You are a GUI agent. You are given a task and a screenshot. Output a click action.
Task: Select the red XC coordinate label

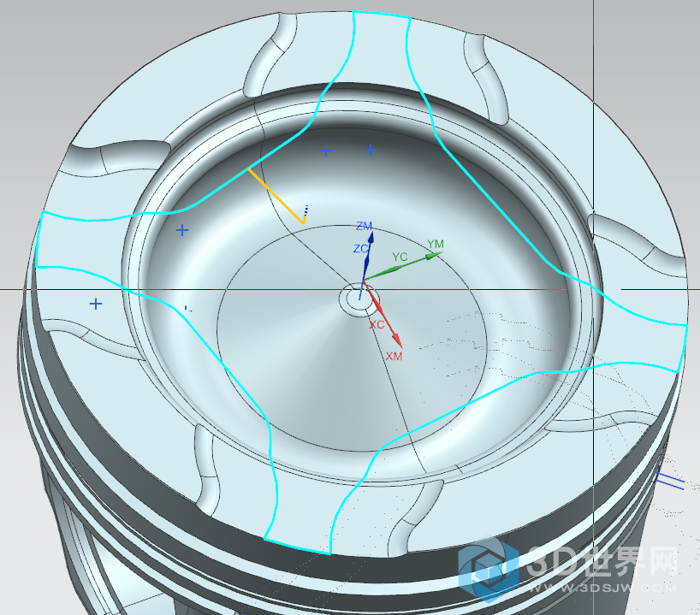pos(377,324)
